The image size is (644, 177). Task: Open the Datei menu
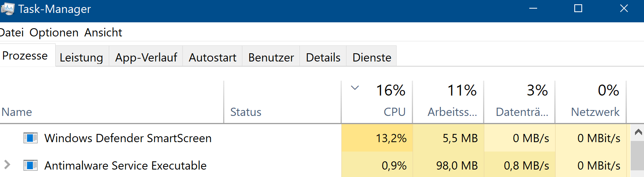(12, 33)
